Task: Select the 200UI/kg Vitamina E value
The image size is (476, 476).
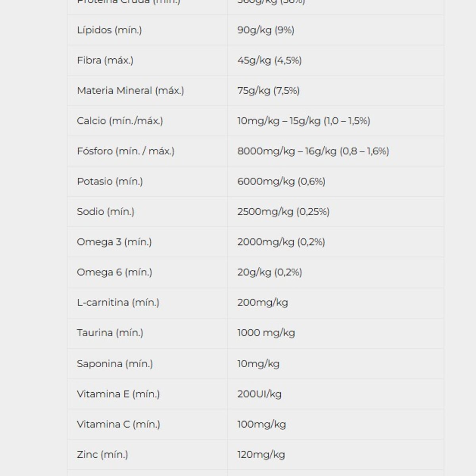Action: pyautogui.click(x=259, y=394)
